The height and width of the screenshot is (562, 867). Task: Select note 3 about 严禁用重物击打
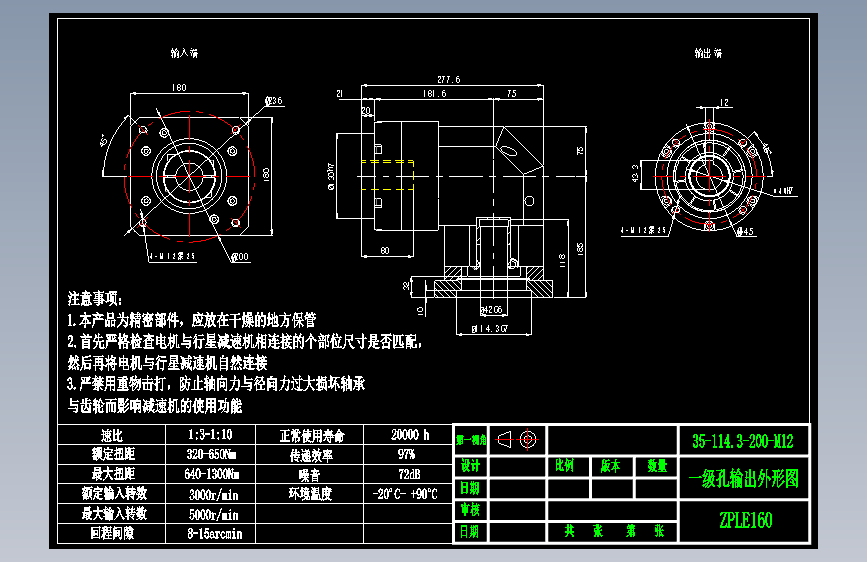coord(216,384)
